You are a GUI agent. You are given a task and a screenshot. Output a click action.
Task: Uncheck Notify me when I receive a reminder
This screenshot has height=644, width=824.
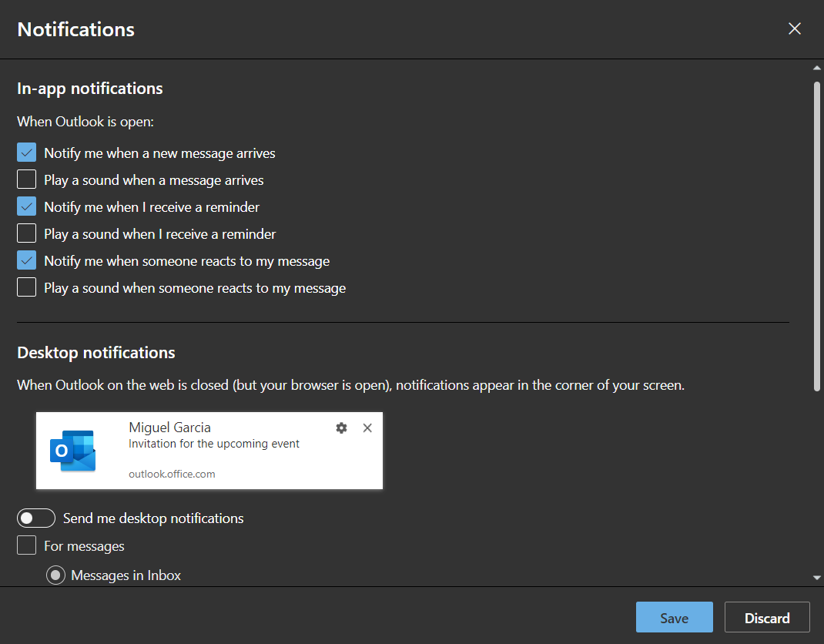pyautogui.click(x=26, y=206)
